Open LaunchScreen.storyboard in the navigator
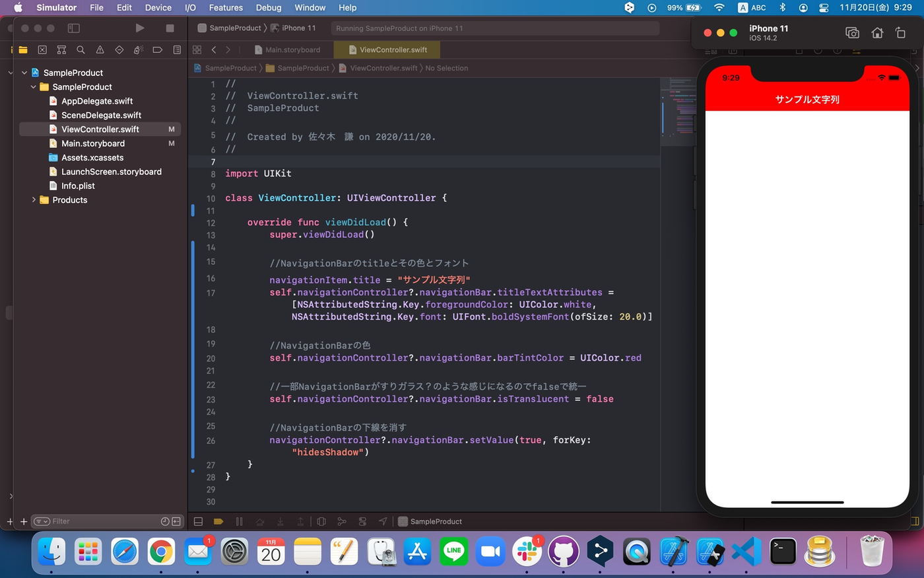 pyautogui.click(x=112, y=172)
